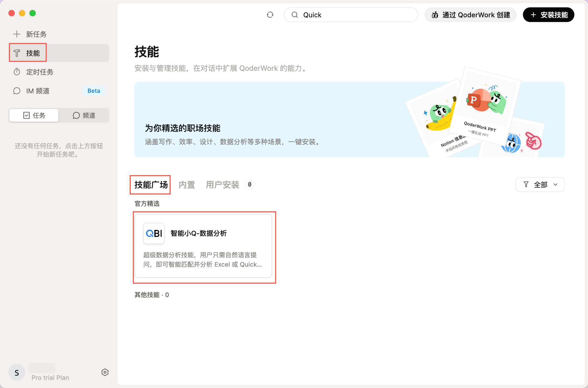Open the settings gear icon at the bottom of the sidebar
Image resolution: width=588 pixels, height=388 pixels.
pos(105,372)
